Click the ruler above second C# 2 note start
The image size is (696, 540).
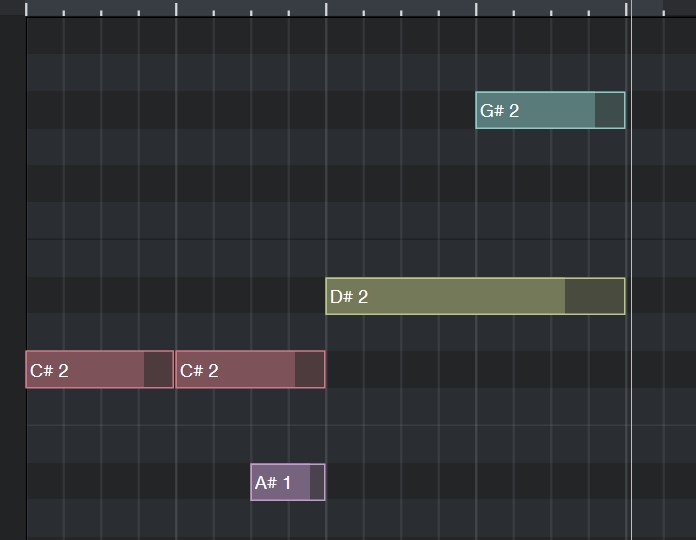[176, 8]
